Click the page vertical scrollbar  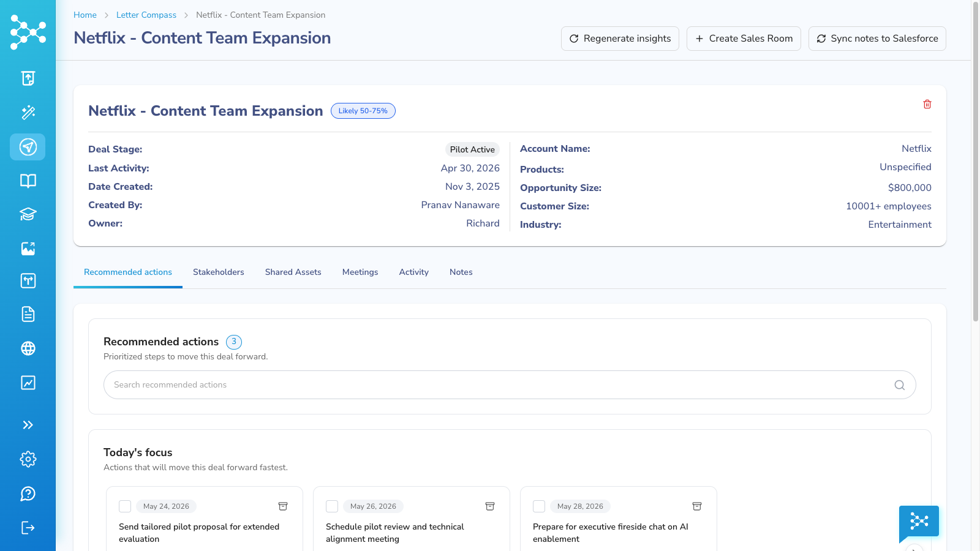click(976, 162)
